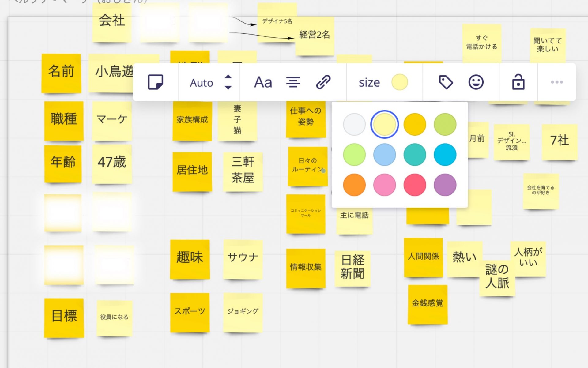Open the emoji reaction picker

[x=476, y=82]
